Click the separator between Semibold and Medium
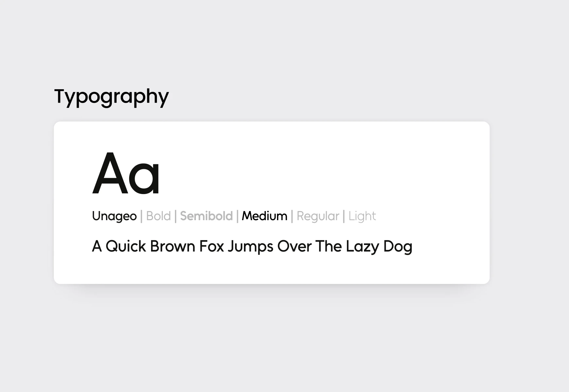569x392 pixels. coord(237,216)
